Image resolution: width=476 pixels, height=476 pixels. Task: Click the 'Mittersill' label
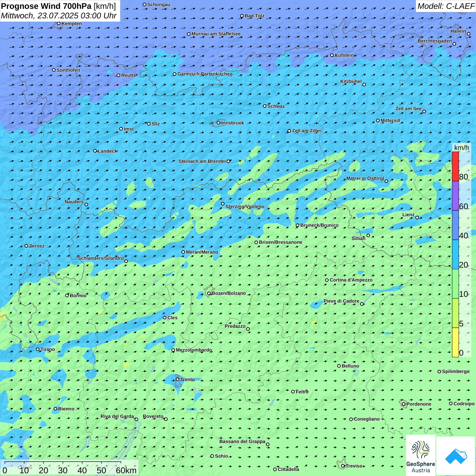click(391, 120)
